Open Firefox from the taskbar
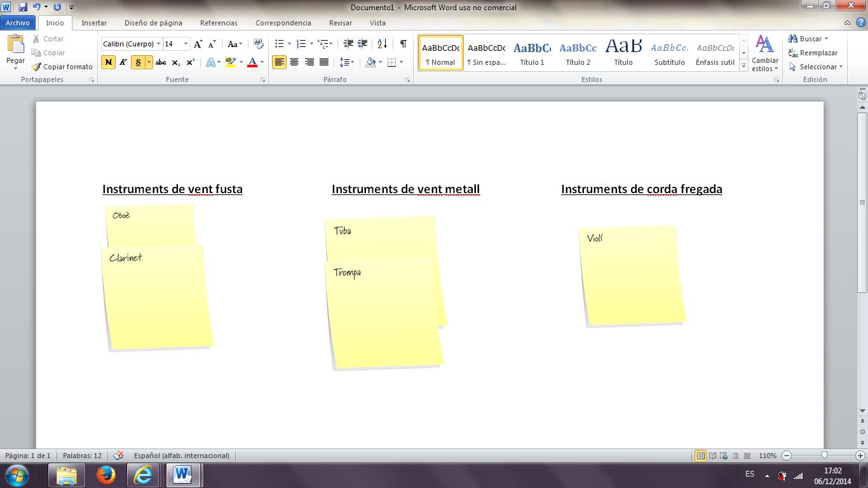 click(x=105, y=475)
